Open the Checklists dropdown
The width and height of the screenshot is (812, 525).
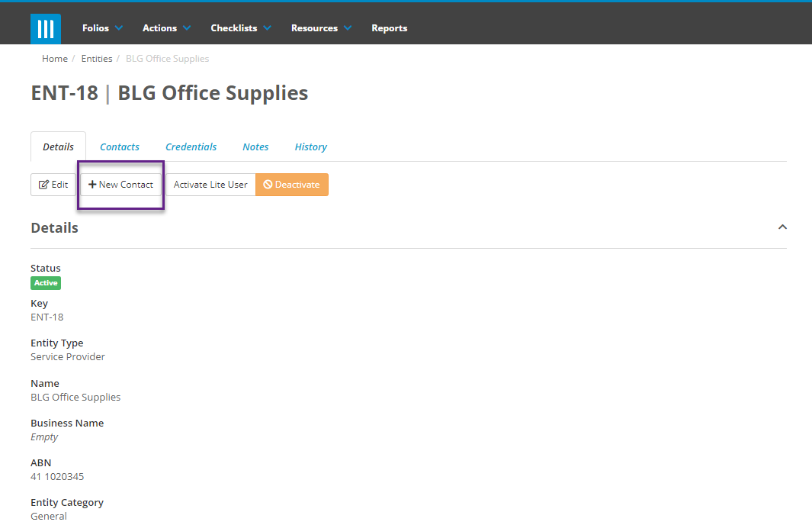(x=235, y=27)
